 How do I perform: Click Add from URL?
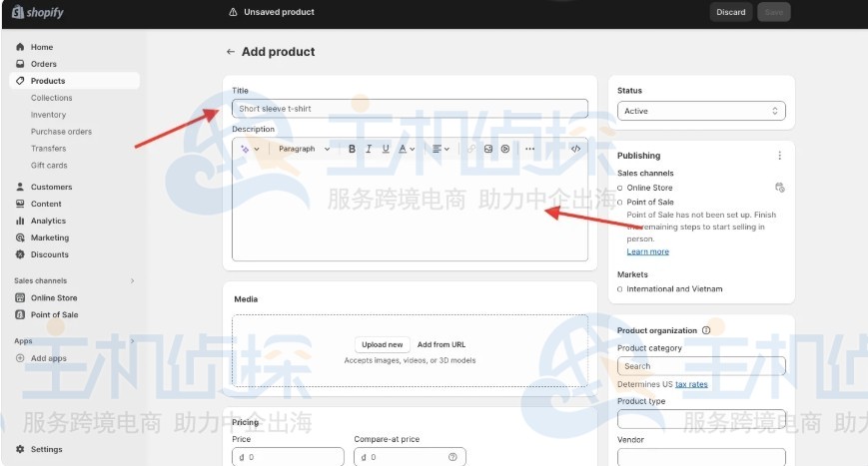441,344
